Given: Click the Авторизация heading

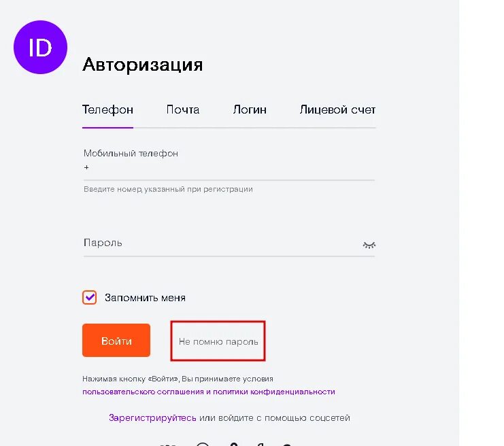Looking at the screenshot, I should [143, 65].
